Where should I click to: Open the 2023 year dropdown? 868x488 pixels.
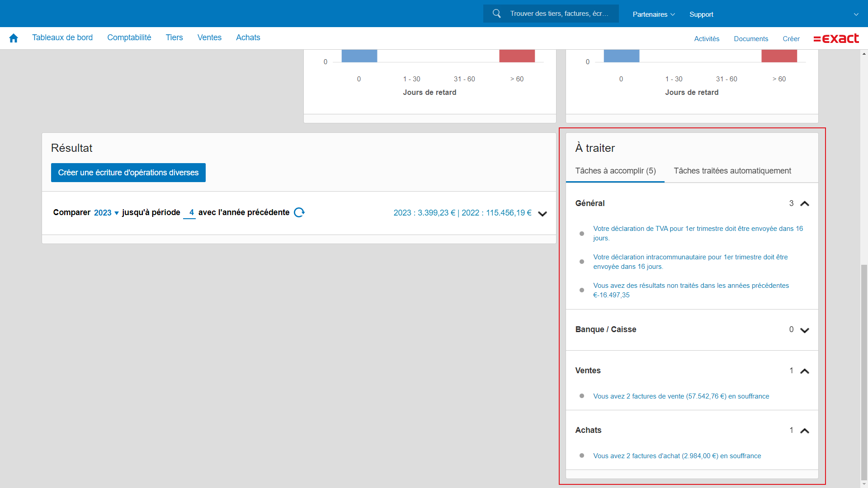coord(106,213)
